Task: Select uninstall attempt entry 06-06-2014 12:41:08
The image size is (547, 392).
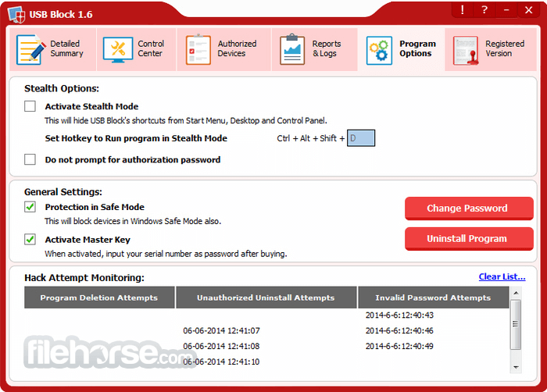Action: pyautogui.click(x=221, y=346)
